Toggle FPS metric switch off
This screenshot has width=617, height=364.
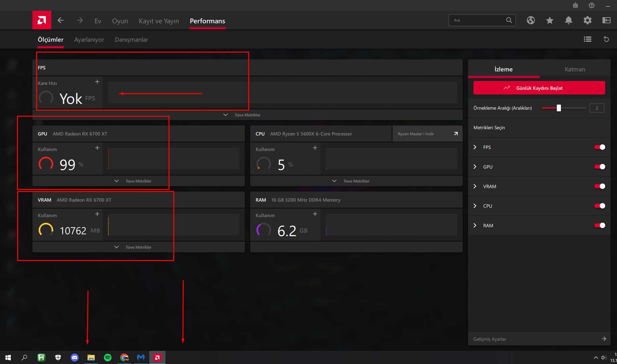[600, 147]
